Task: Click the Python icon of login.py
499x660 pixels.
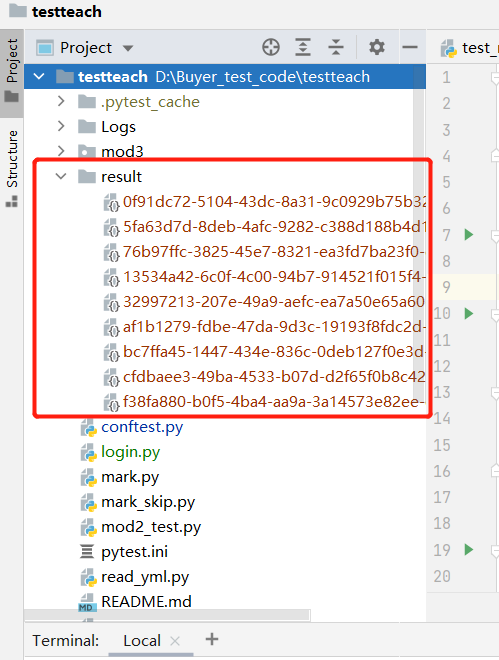Action: click(x=89, y=452)
